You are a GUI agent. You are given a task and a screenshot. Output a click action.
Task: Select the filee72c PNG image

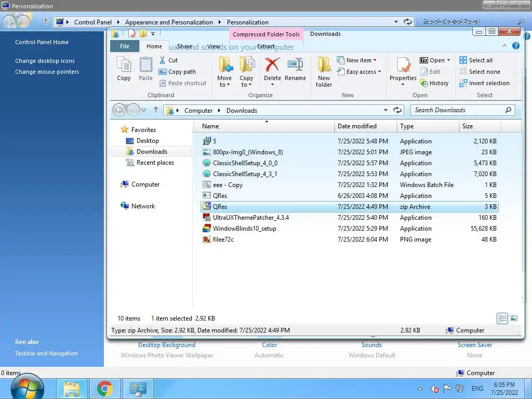[x=350, y=239]
